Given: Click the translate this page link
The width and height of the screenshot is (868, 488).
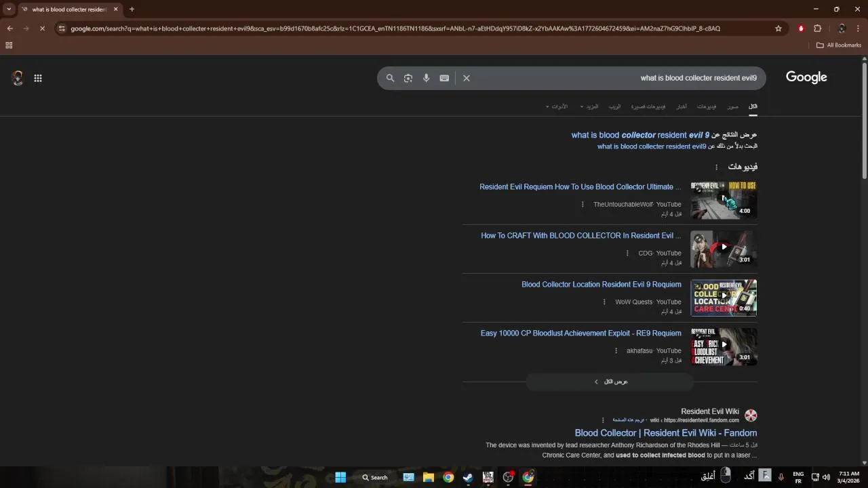Looking at the screenshot, I should (x=629, y=420).
